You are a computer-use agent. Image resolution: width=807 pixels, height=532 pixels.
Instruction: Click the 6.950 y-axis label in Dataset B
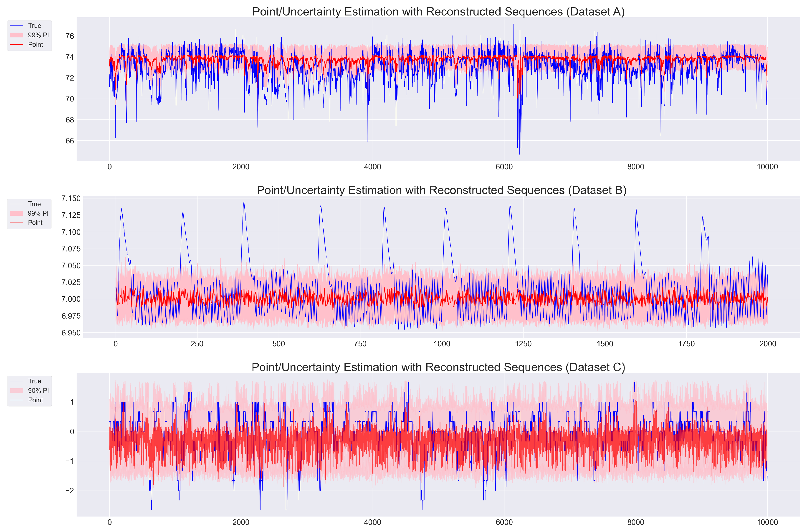[71, 333]
